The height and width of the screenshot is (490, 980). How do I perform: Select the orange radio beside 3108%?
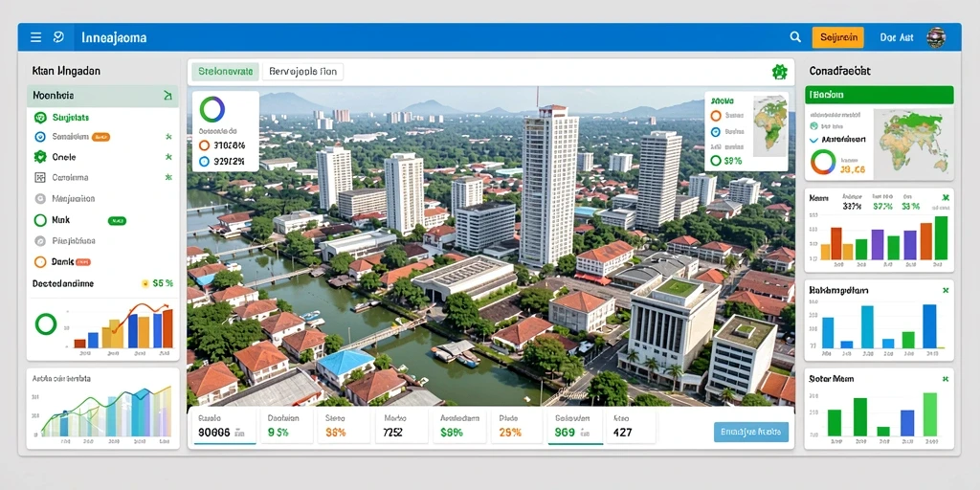click(204, 145)
